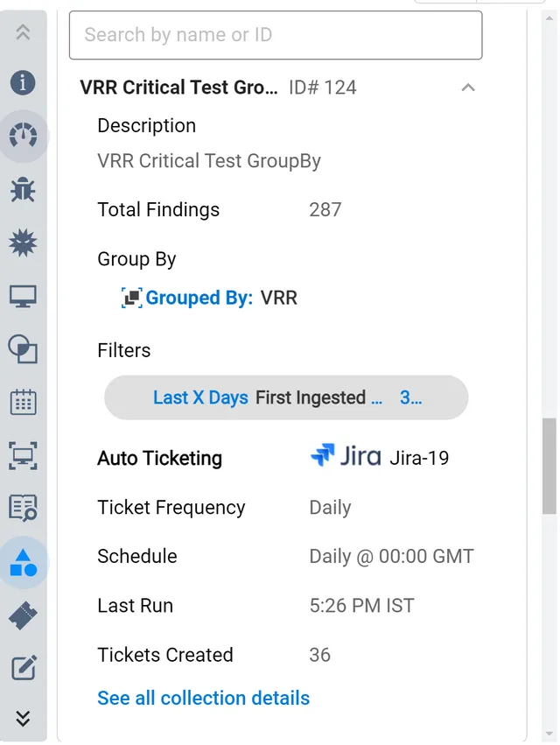Collapse the VRR Critical Test group
Image resolution: width=560 pixels, height=745 pixels.
coord(468,88)
